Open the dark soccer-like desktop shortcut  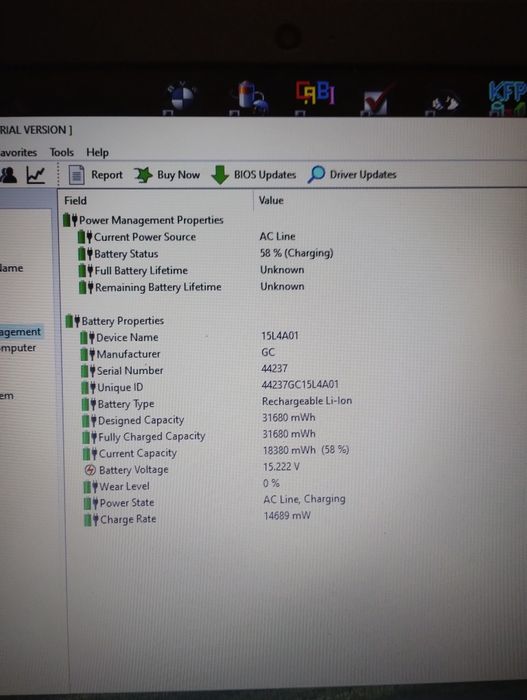pos(443,102)
